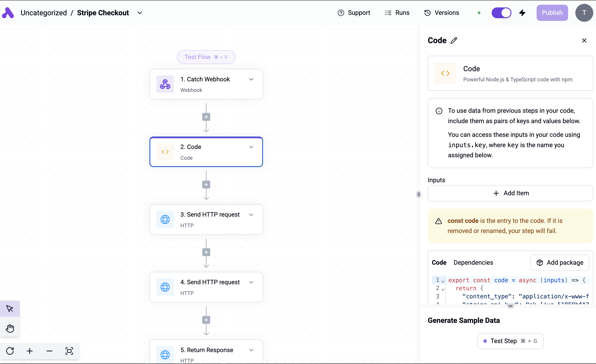Image resolution: width=596 pixels, height=364 pixels.
Task: Click the package box icon
Action: coord(540,263)
